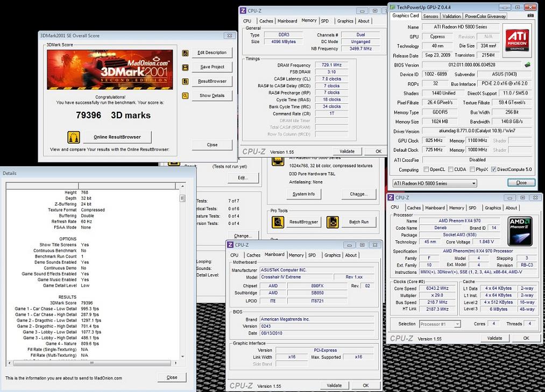Click the Details list scroll up arrow

[x=182, y=187]
